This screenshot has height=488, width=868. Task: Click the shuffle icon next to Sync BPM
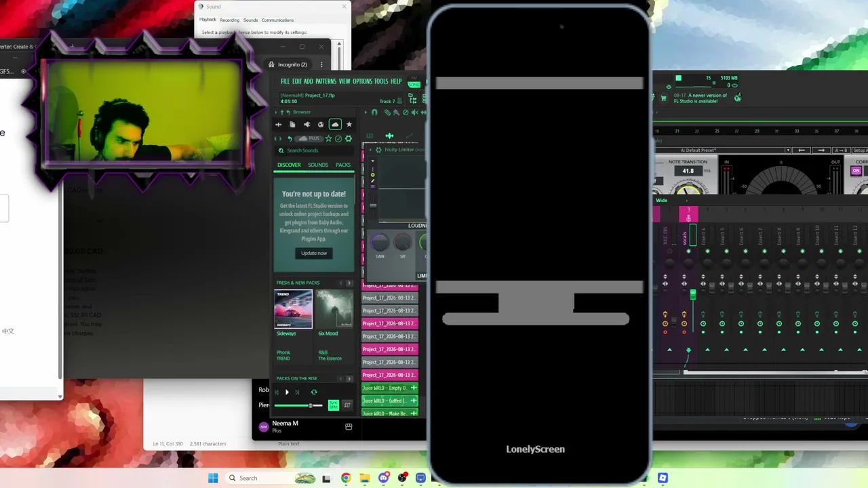coord(347,405)
